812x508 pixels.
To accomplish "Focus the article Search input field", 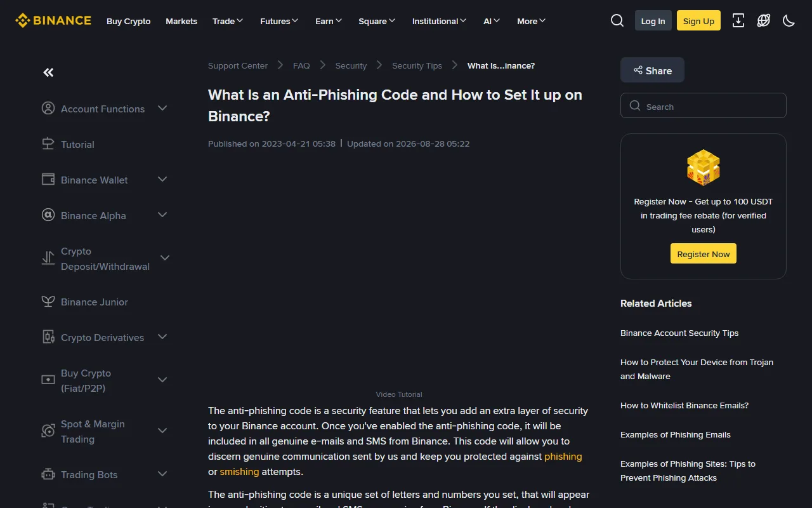I will pyautogui.click(x=704, y=106).
